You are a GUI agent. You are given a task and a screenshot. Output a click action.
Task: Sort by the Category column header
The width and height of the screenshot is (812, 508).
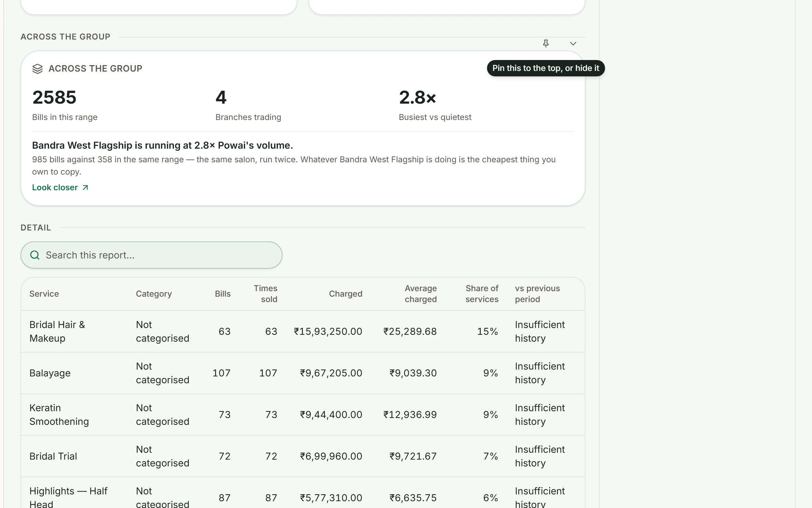pos(154,294)
